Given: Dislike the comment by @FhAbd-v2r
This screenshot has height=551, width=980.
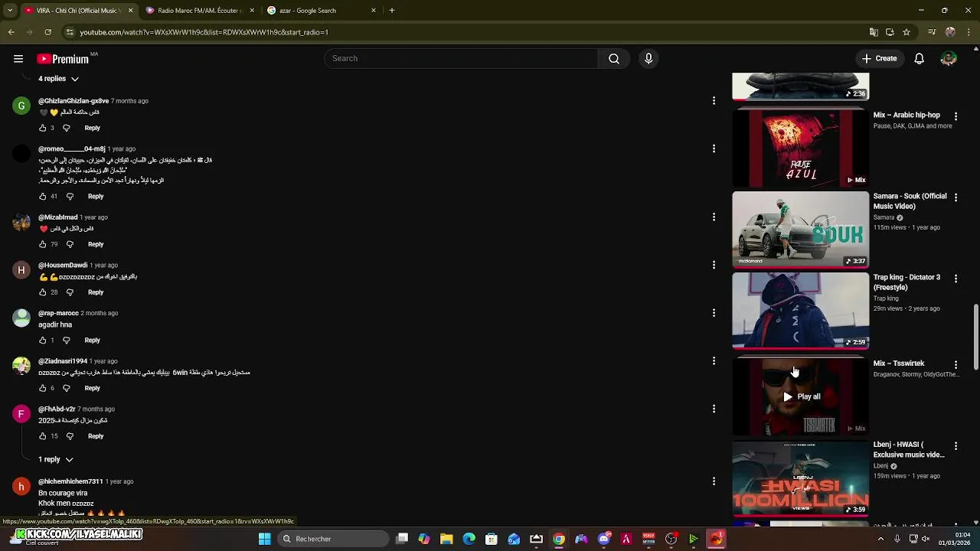Looking at the screenshot, I should pyautogui.click(x=70, y=436).
